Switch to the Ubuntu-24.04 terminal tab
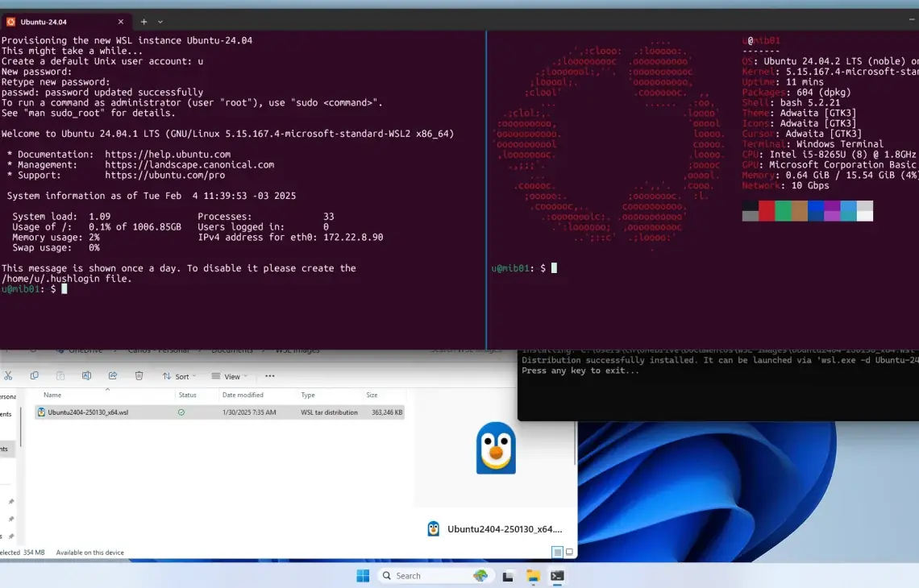 pyautogui.click(x=65, y=22)
